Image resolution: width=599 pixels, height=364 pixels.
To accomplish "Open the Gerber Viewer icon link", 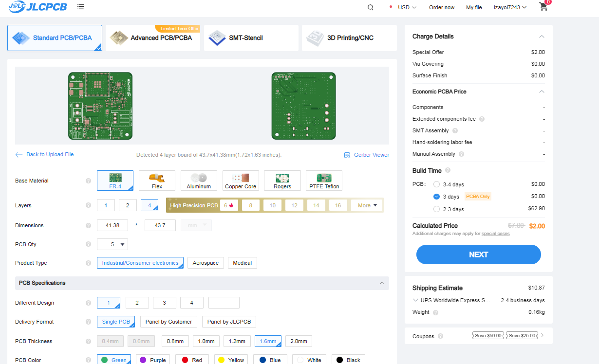I will tap(347, 155).
